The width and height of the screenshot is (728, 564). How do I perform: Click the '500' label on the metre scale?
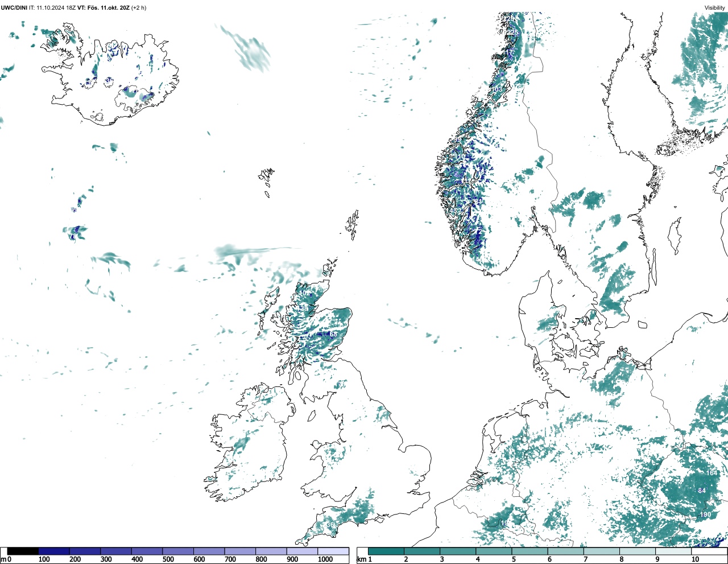pyautogui.click(x=168, y=559)
